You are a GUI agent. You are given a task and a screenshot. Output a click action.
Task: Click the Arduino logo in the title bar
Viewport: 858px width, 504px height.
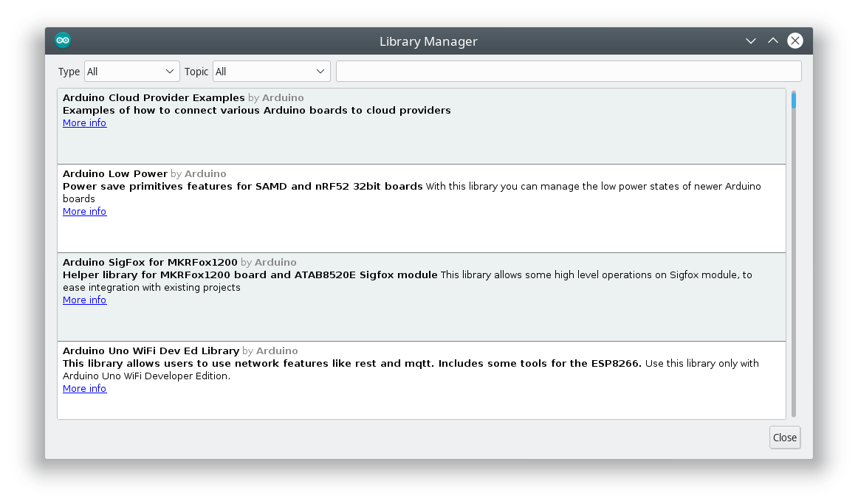pyautogui.click(x=63, y=41)
